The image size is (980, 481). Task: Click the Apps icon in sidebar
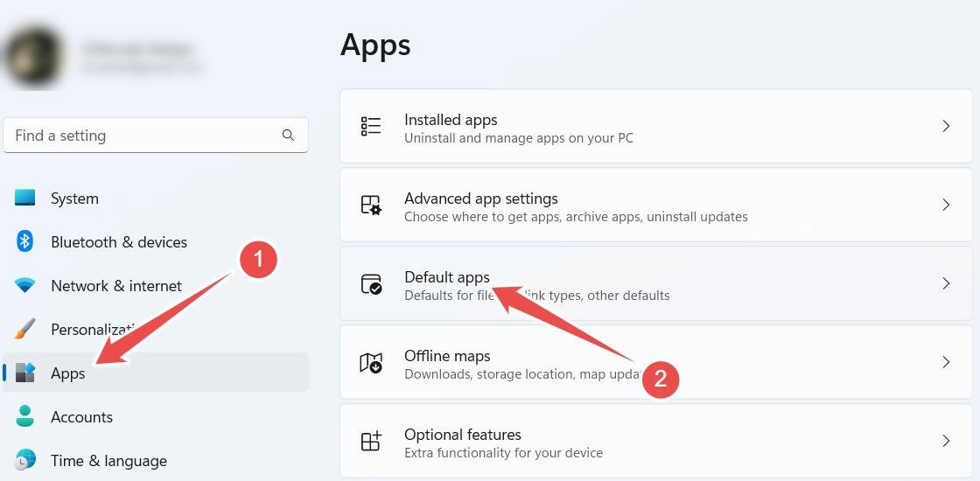coord(25,373)
